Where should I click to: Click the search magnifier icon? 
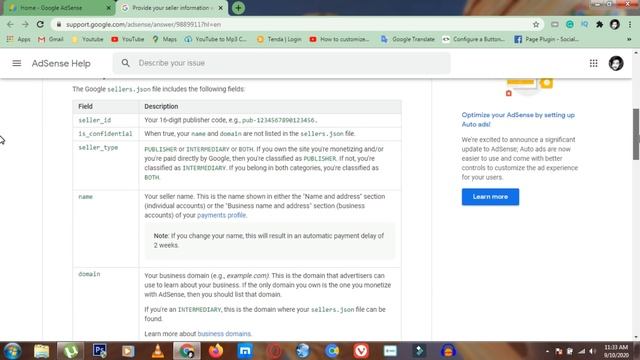pos(125,63)
